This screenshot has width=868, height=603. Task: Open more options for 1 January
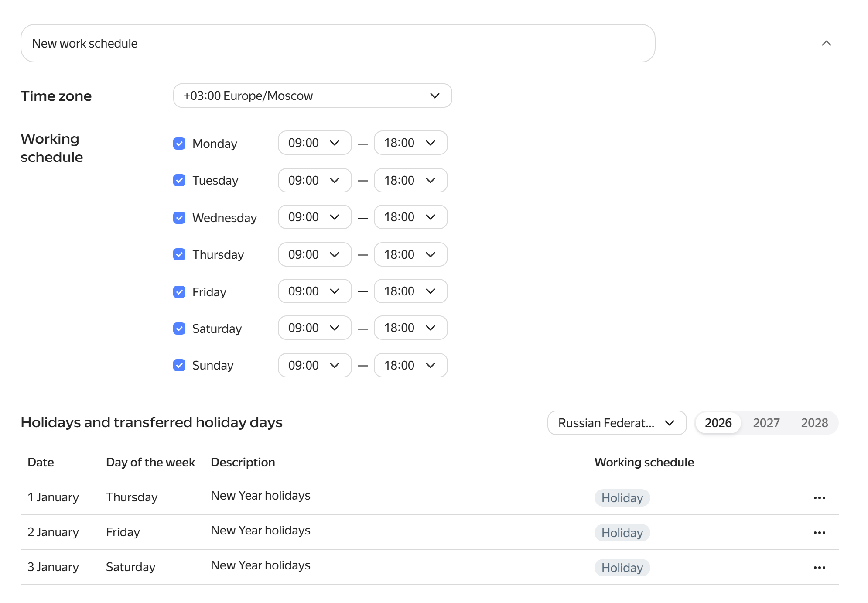pyautogui.click(x=820, y=498)
